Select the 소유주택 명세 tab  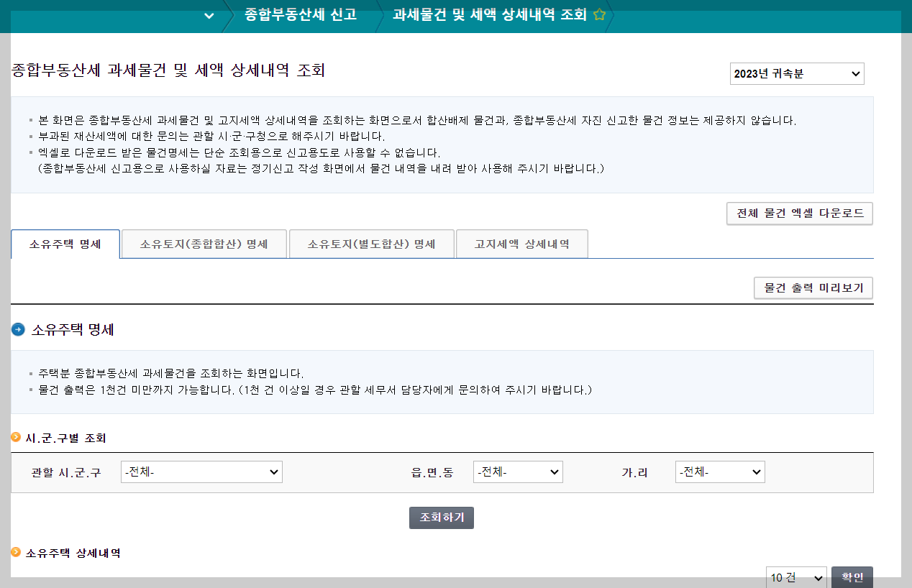[65, 244]
